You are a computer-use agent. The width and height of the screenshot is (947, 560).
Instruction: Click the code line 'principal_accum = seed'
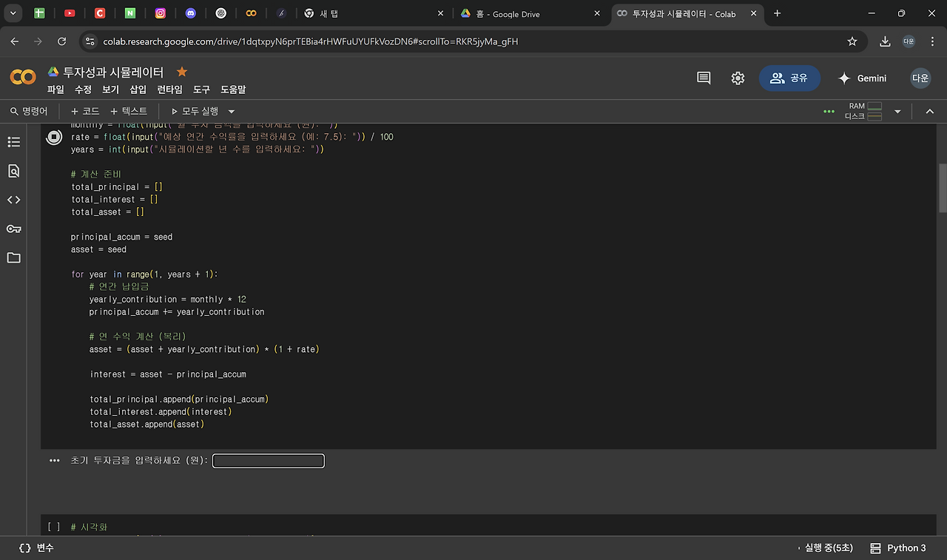tap(122, 237)
